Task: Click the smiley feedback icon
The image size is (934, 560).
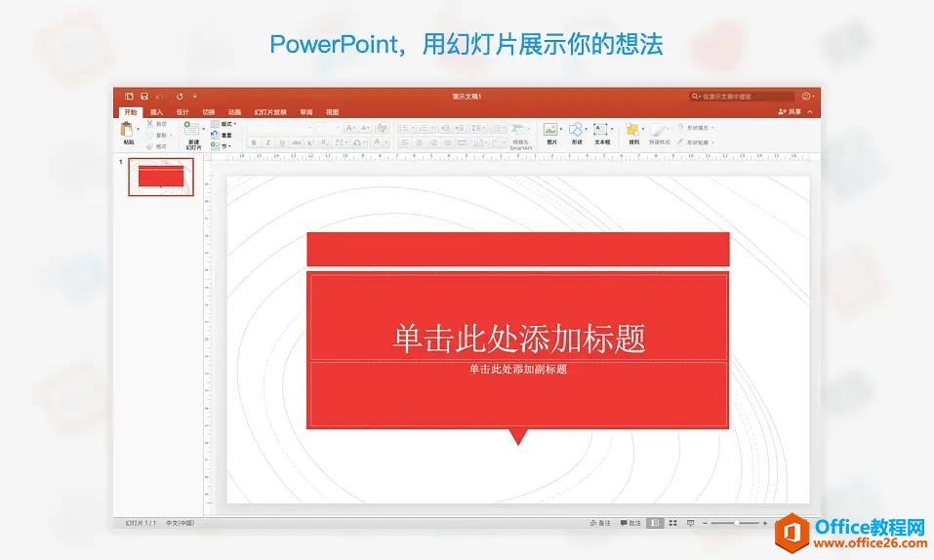Action: pyautogui.click(x=806, y=96)
